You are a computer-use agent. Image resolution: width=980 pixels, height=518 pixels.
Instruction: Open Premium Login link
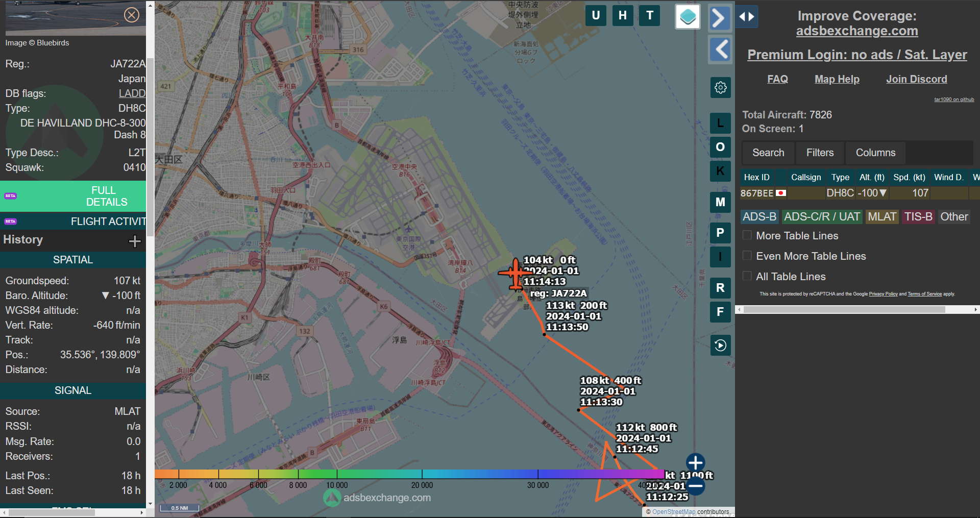coord(857,55)
